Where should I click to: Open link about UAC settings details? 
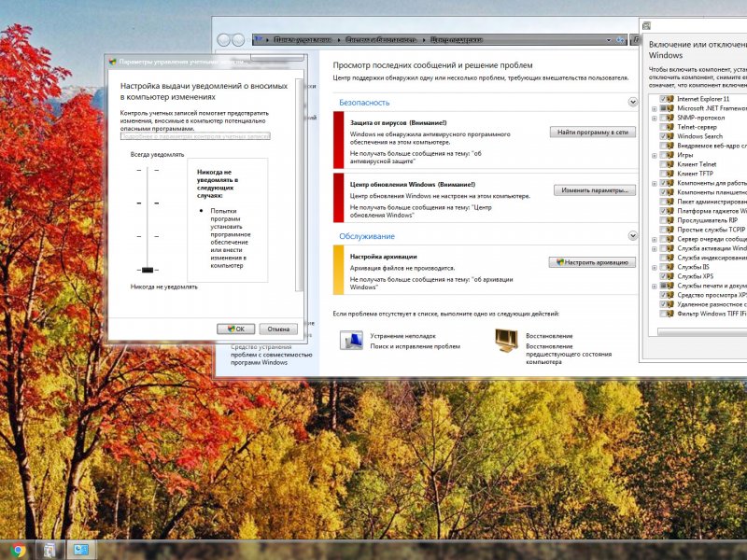click(195, 136)
